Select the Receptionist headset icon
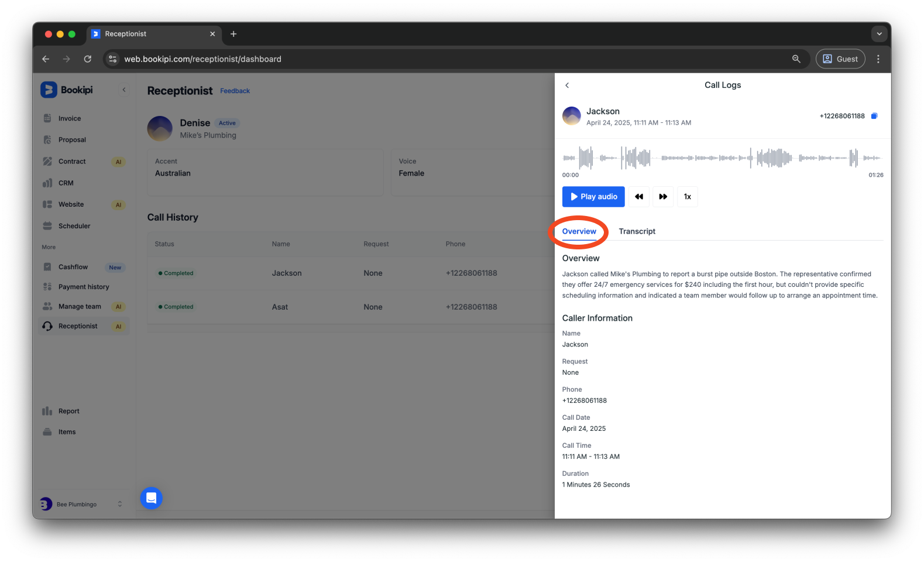This screenshot has height=562, width=924. point(47,326)
